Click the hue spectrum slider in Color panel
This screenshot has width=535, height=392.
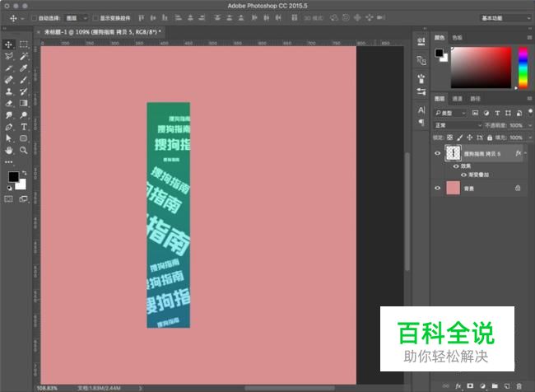[523, 68]
